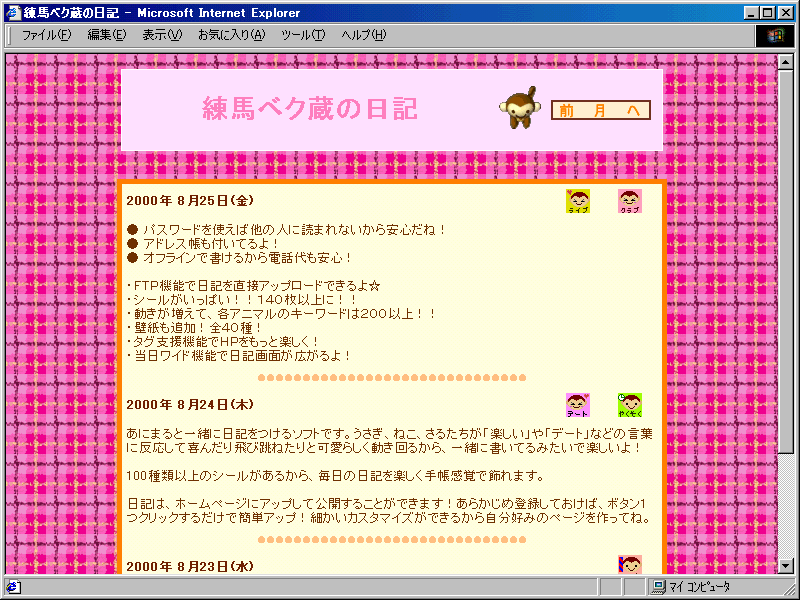Click the マイ コンピュータ zone icon
The width and height of the screenshot is (800, 600).
click(659, 587)
